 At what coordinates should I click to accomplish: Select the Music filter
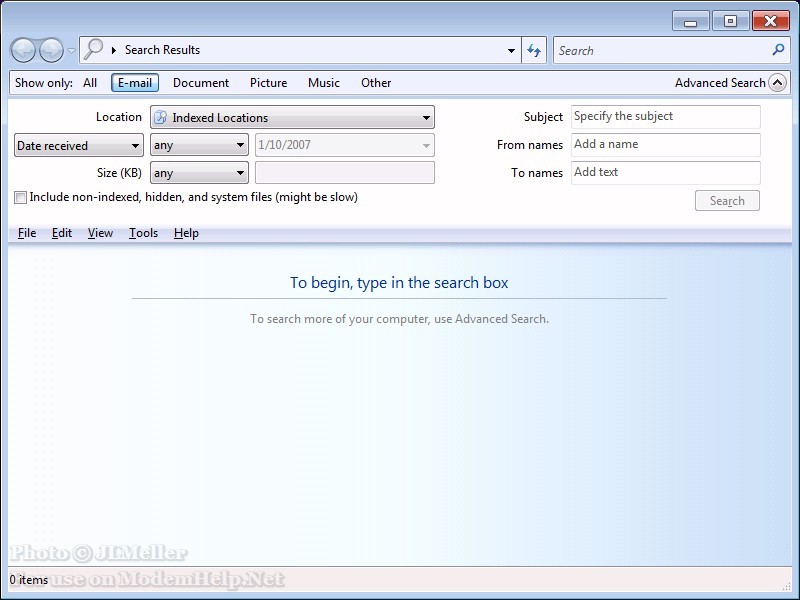coord(323,83)
